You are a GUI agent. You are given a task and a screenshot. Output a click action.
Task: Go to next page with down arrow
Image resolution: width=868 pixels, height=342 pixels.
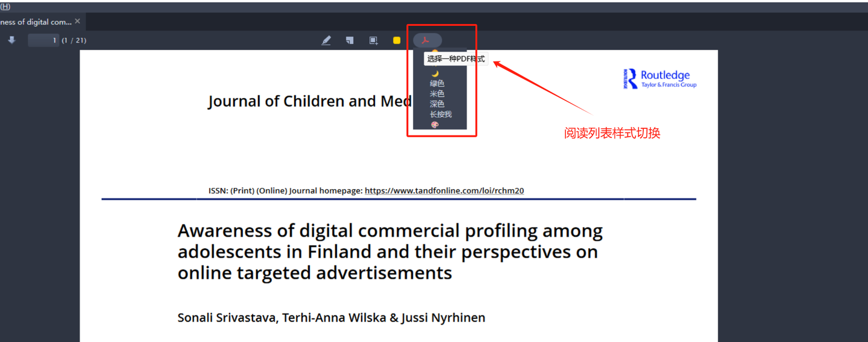click(x=11, y=40)
